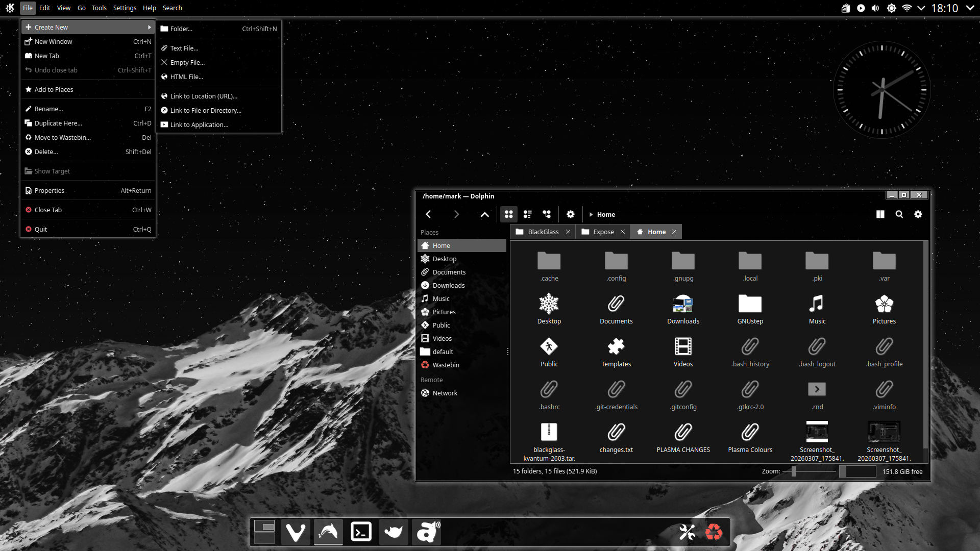Select the .rnd file icon

click(x=817, y=390)
